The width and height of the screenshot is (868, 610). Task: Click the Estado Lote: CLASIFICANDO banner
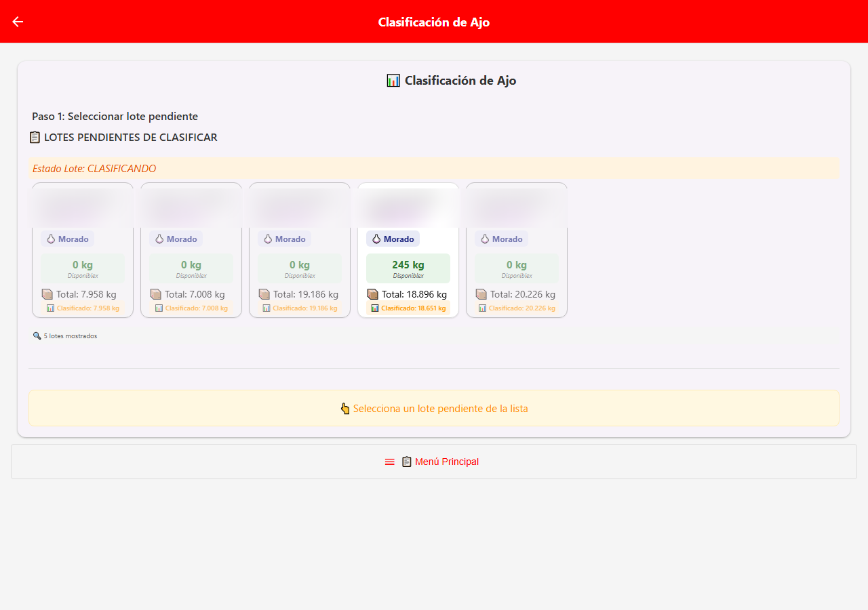click(x=434, y=168)
